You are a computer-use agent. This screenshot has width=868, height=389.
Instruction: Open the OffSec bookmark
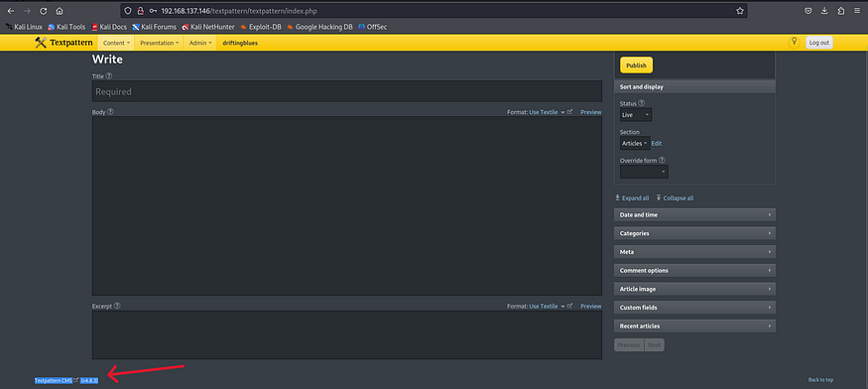(x=373, y=27)
